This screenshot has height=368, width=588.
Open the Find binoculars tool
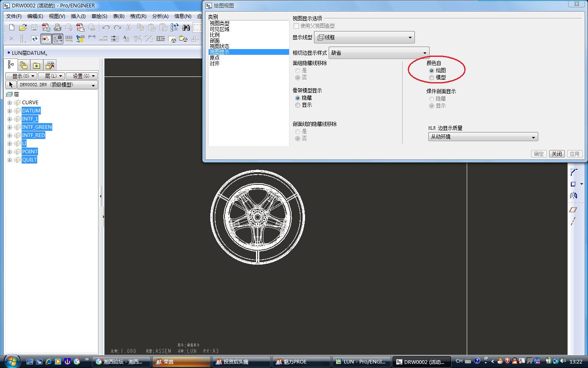[x=186, y=27]
